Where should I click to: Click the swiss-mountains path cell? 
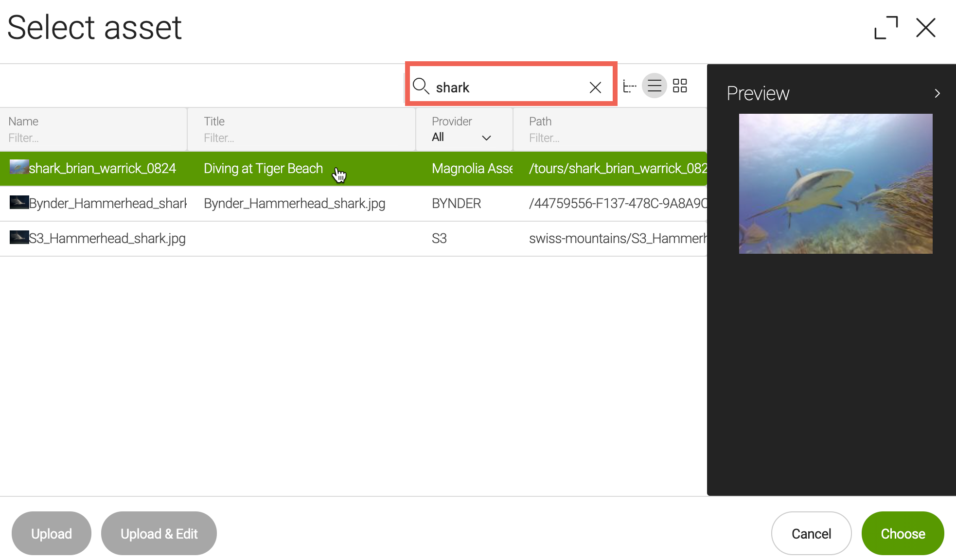[x=618, y=238]
